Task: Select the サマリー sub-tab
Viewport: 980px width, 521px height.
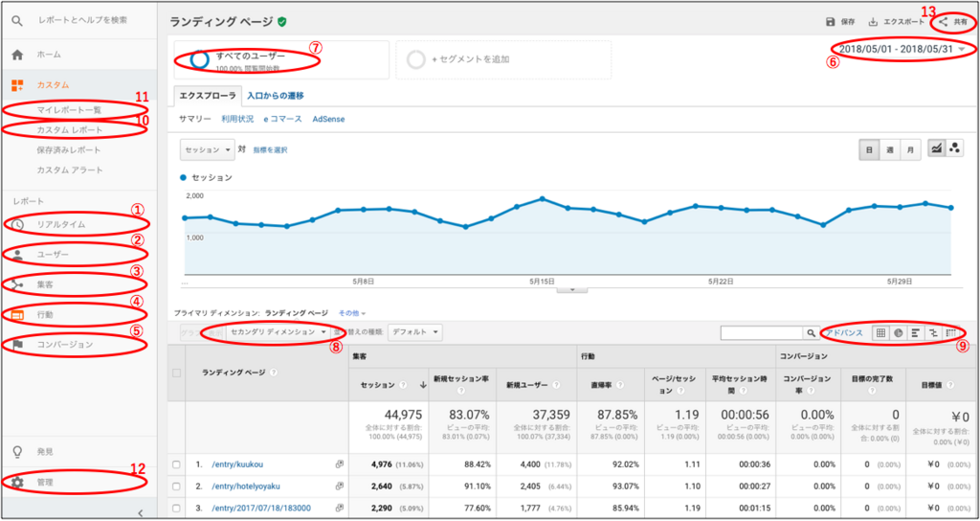Action: pos(195,119)
